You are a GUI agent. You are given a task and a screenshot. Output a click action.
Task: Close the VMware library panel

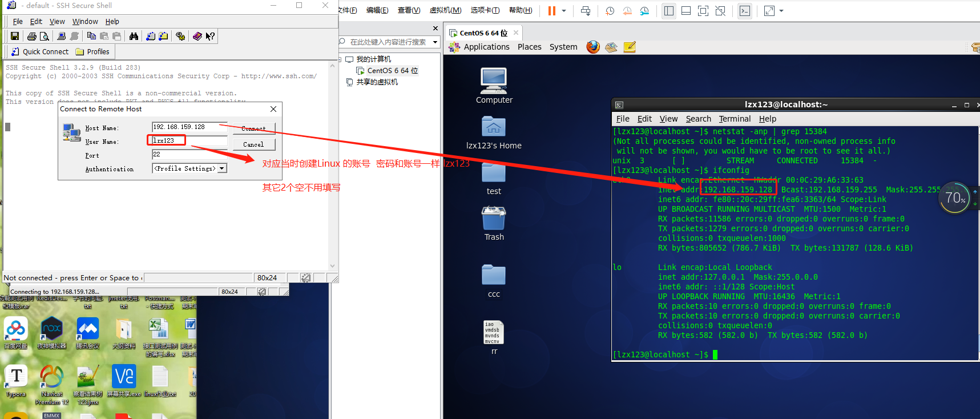(x=435, y=28)
